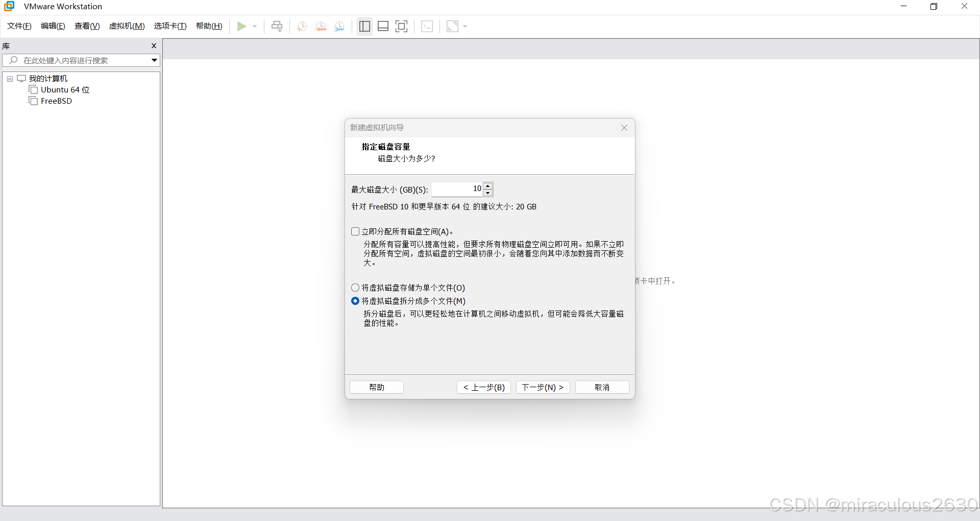Close the VMware Workstation window
Viewport: 980px width, 521px height.
pyautogui.click(x=964, y=6)
